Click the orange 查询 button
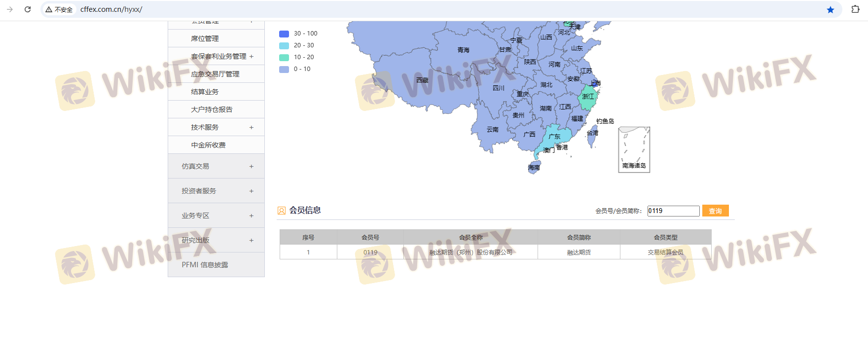Image resolution: width=868 pixels, height=360 pixels. point(715,211)
